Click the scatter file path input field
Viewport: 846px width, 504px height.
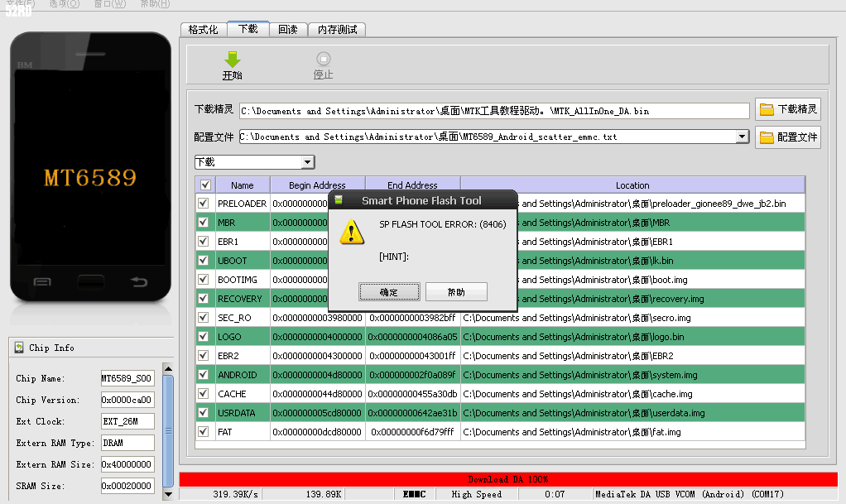[488, 137]
